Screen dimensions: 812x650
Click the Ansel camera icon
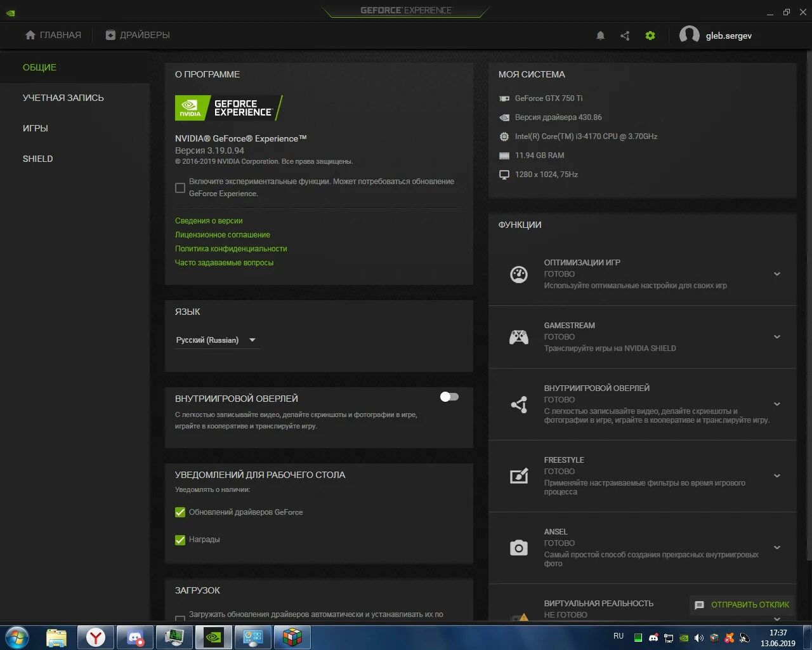[519, 548]
